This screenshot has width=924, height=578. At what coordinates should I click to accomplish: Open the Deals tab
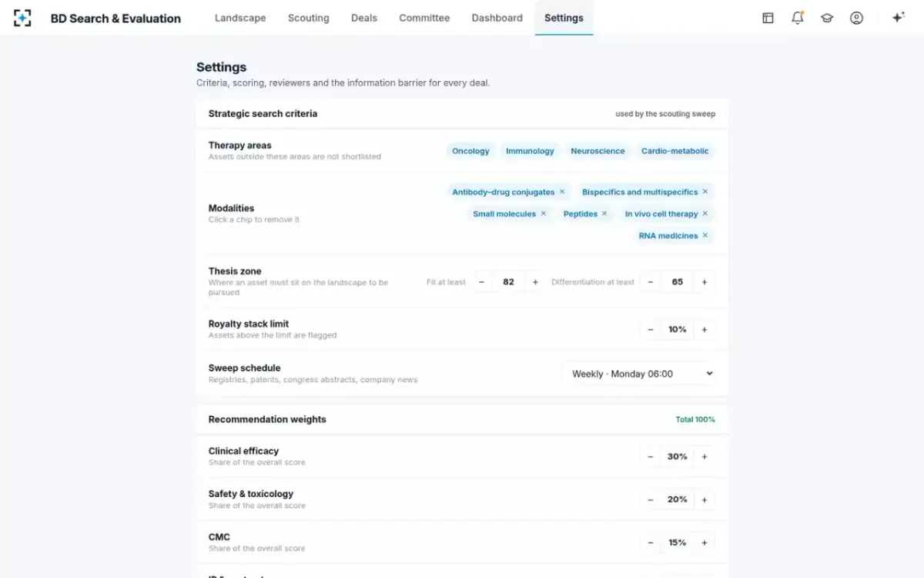coord(364,18)
